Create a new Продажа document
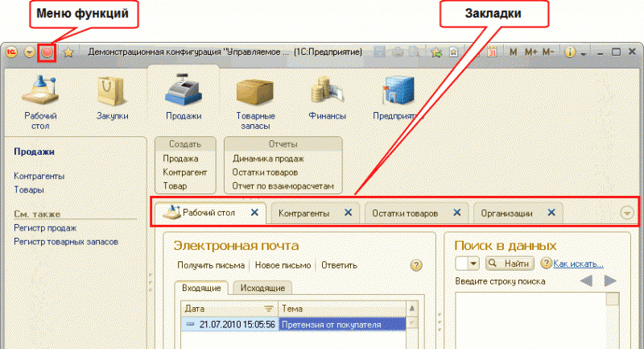The height and width of the screenshot is (349, 644). 180,158
